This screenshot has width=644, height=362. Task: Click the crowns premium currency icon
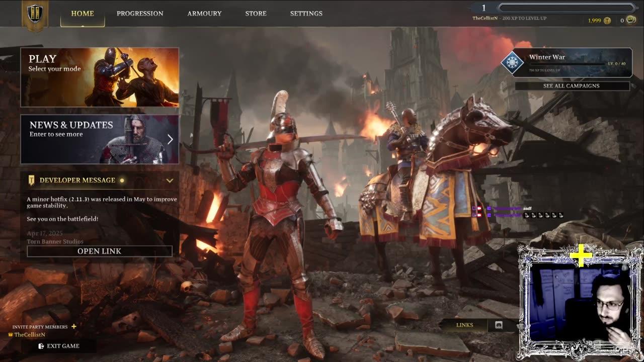click(x=630, y=21)
